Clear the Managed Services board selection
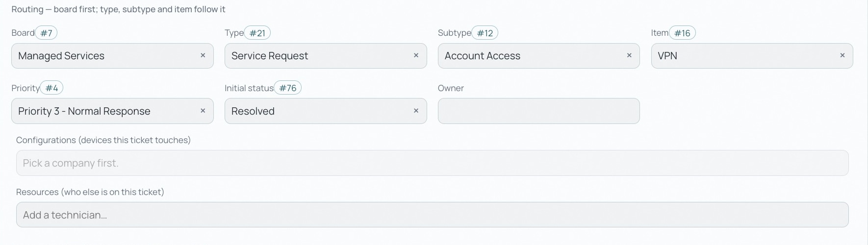 pyautogui.click(x=203, y=55)
